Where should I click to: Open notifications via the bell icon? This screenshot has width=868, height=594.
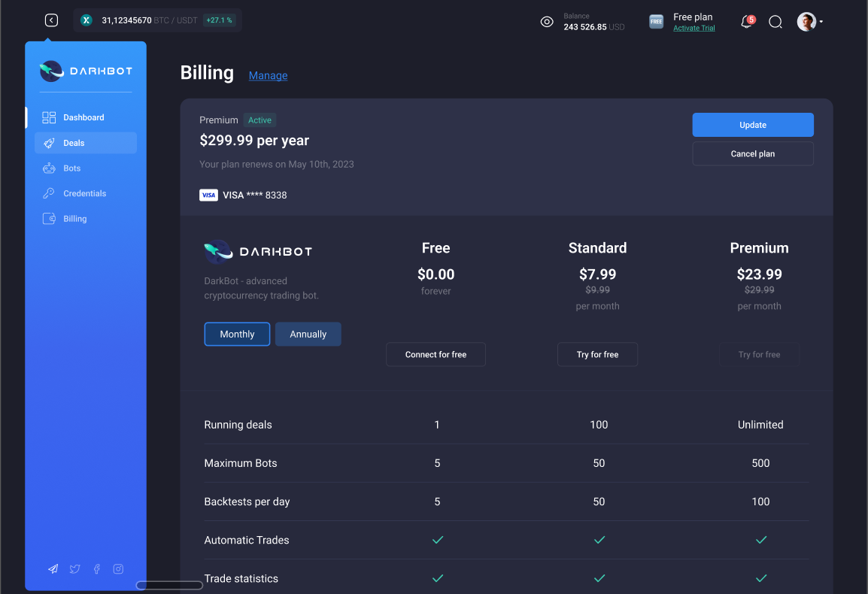(745, 22)
